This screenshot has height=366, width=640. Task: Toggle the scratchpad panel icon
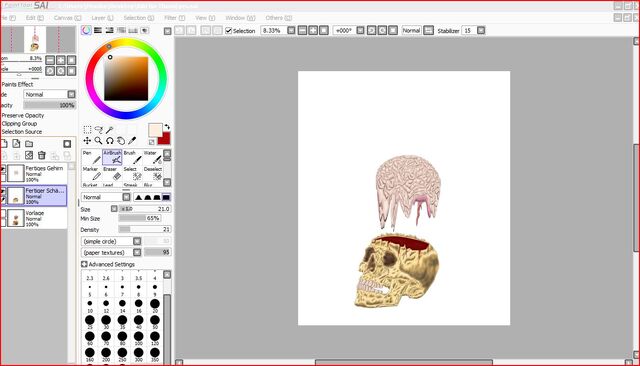144,31
